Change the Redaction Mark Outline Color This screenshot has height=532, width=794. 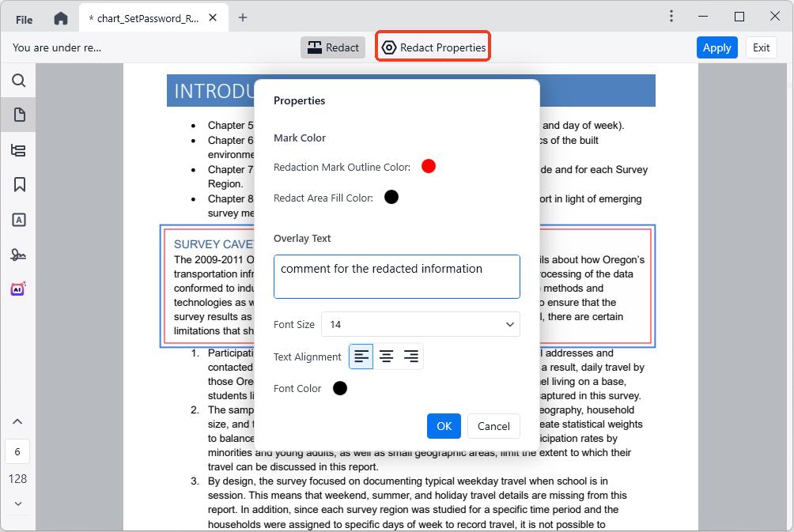428,166
